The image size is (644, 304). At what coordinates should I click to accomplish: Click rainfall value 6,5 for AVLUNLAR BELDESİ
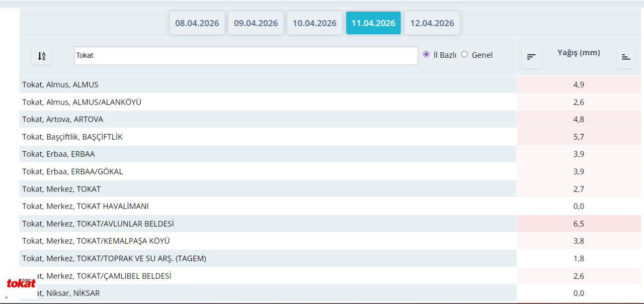pyautogui.click(x=579, y=224)
